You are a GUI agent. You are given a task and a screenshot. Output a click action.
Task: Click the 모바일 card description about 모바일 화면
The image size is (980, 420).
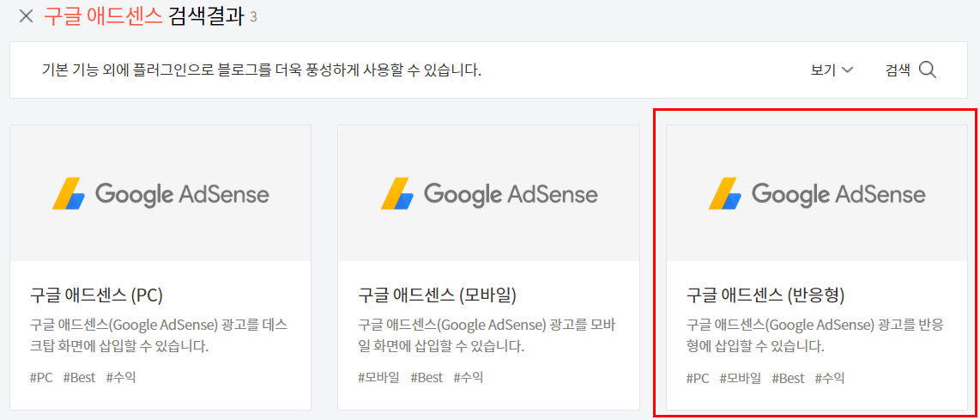pyautogui.click(x=488, y=335)
